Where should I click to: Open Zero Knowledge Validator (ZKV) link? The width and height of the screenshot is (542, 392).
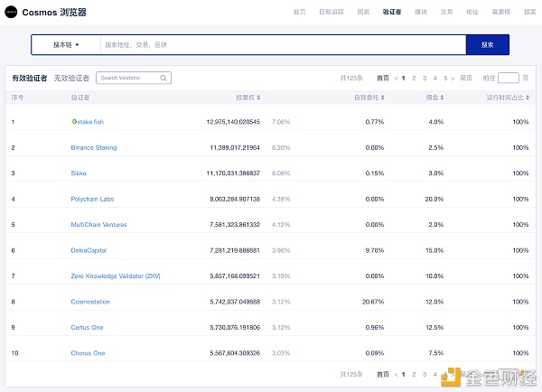[x=116, y=275]
